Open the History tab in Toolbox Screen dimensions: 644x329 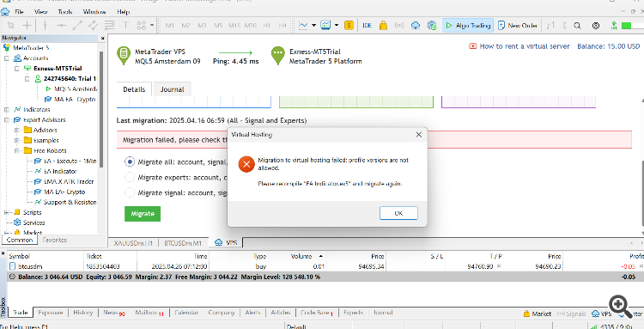[83, 313]
